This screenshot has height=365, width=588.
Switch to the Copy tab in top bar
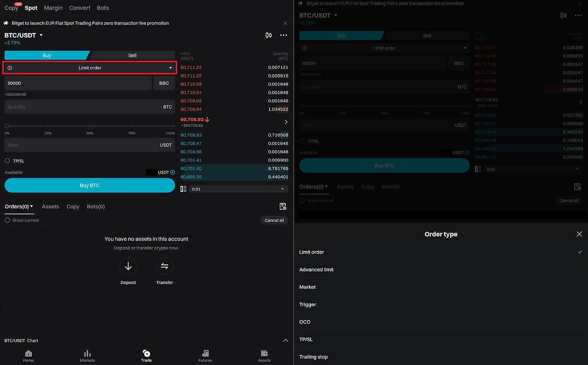11,8
